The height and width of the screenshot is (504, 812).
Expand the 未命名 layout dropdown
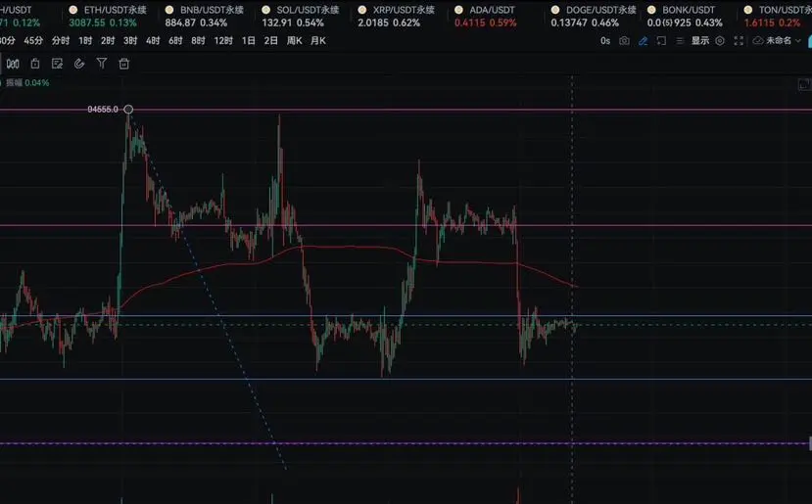[x=784, y=41]
